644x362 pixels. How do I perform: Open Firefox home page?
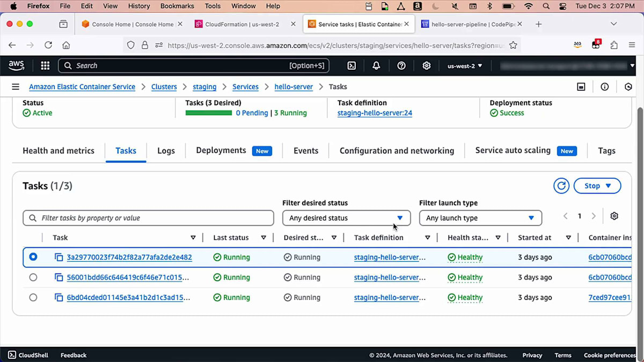(x=66, y=46)
